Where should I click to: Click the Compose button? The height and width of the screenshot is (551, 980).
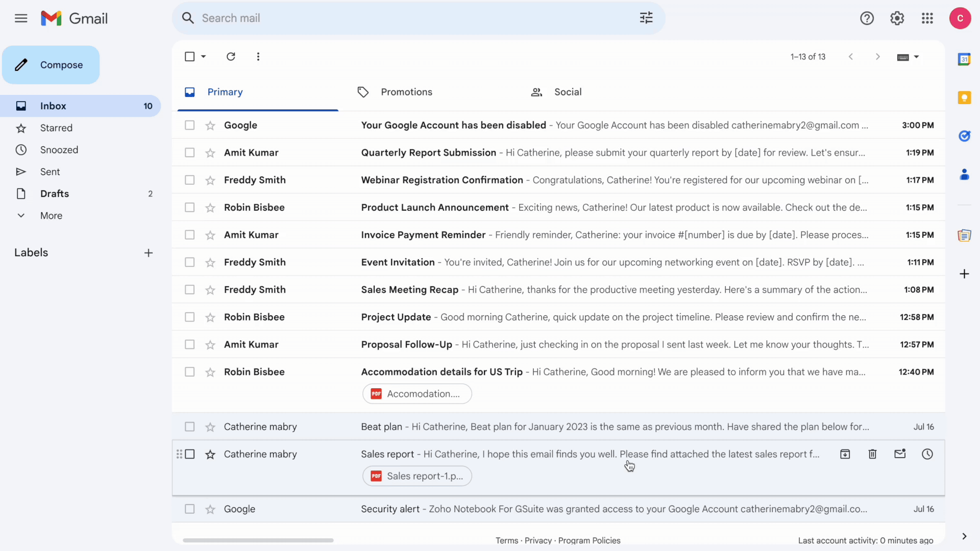tap(51, 65)
